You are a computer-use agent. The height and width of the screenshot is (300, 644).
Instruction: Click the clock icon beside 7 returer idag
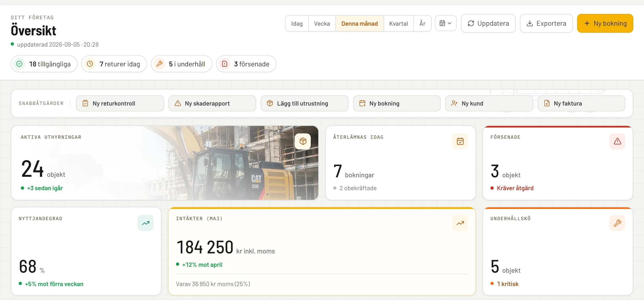90,64
